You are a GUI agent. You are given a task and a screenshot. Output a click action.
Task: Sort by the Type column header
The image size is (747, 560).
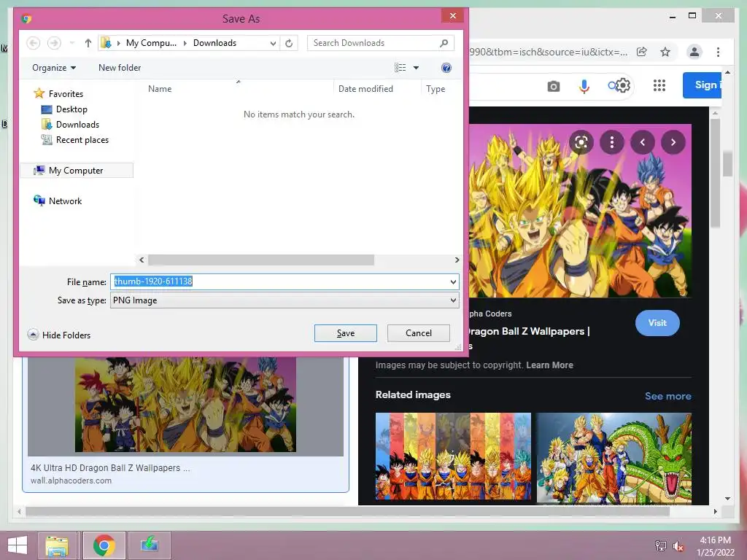436,88
